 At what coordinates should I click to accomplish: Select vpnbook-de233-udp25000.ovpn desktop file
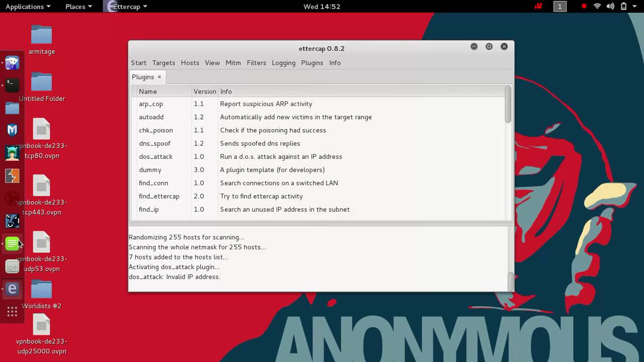click(42, 334)
